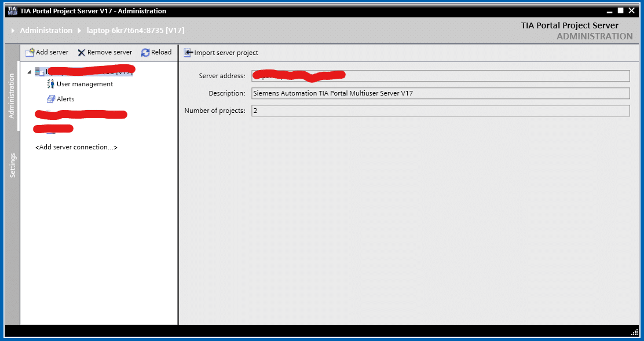
Task: Open laptop-6kr7t6n4:8735 [V17] breadcrumb entry
Action: pyautogui.click(x=136, y=30)
